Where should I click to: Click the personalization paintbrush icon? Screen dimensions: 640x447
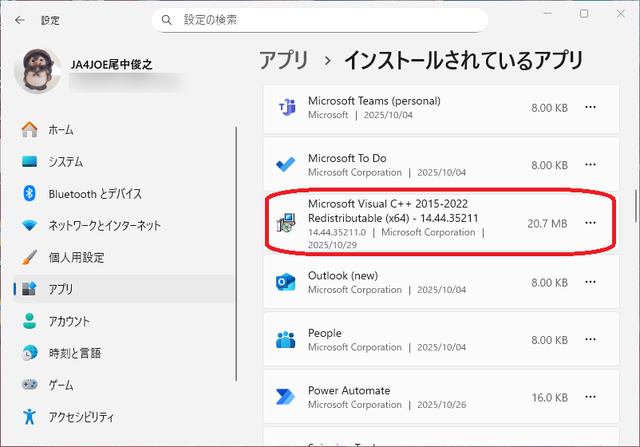[29, 257]
